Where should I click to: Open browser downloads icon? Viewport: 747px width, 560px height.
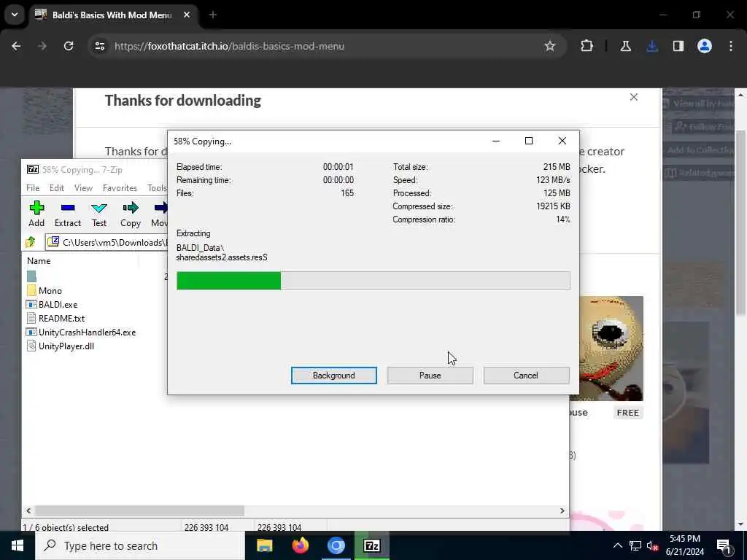point(652,46)
